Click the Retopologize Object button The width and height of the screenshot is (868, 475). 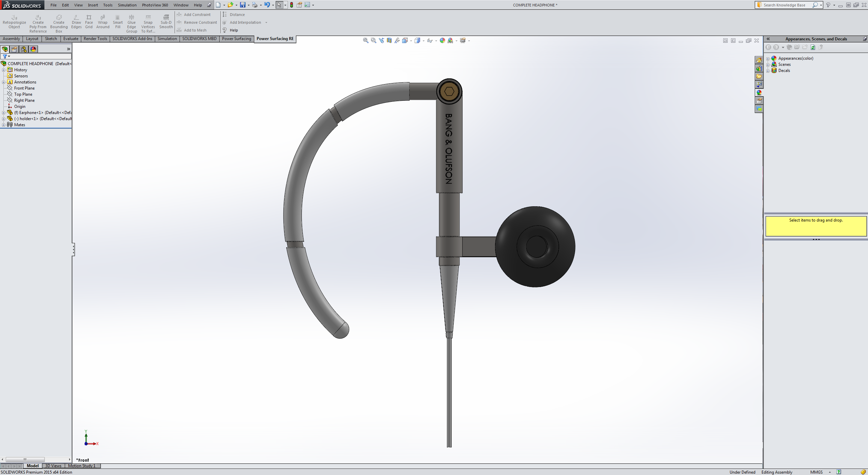[x=14, y=22]
